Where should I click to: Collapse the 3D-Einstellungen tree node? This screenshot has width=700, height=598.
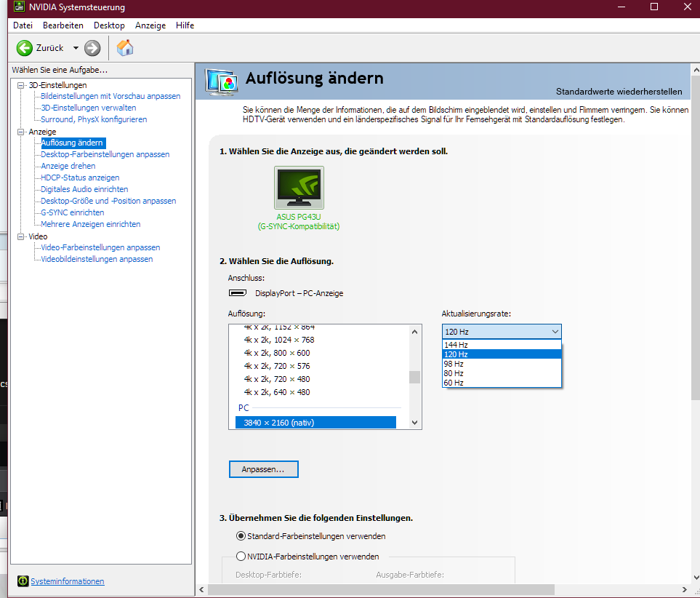tap(20, 85)
